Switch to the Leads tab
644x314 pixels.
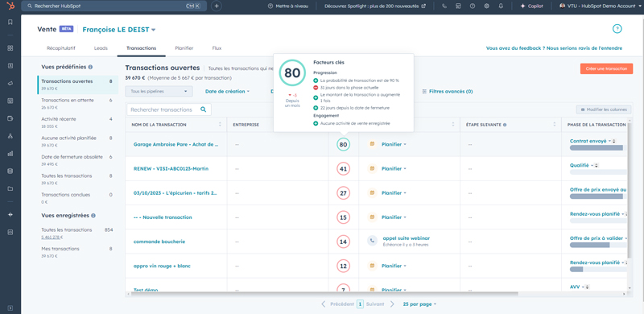tap(101, 48)
